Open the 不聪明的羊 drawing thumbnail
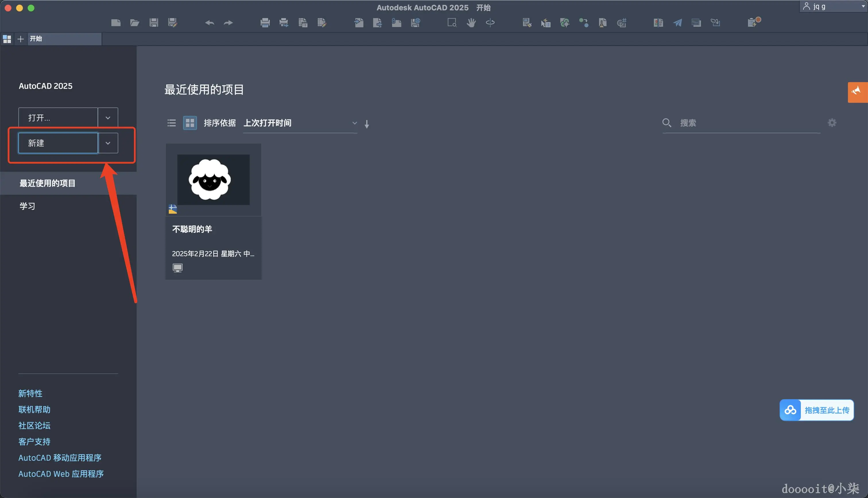Screen dimensions: 868x498 coord(213,179)
